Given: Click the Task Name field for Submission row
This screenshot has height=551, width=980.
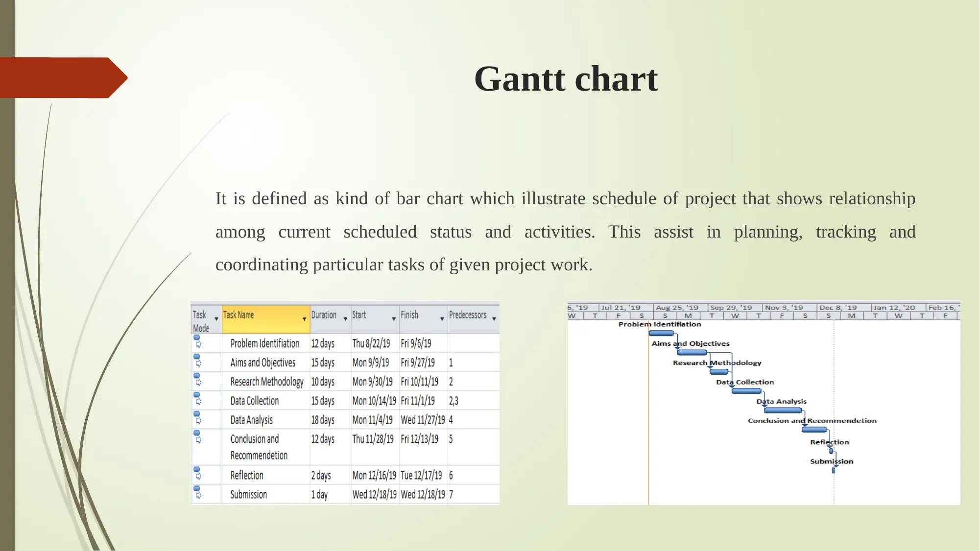Looking at the screenshot, I should coord(263,494).
